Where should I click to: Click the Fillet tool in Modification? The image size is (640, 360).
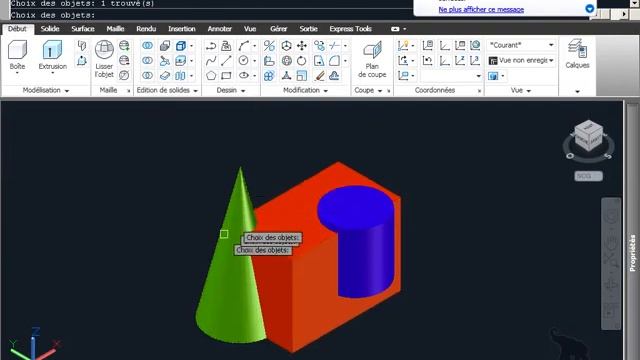coord(334,61)
